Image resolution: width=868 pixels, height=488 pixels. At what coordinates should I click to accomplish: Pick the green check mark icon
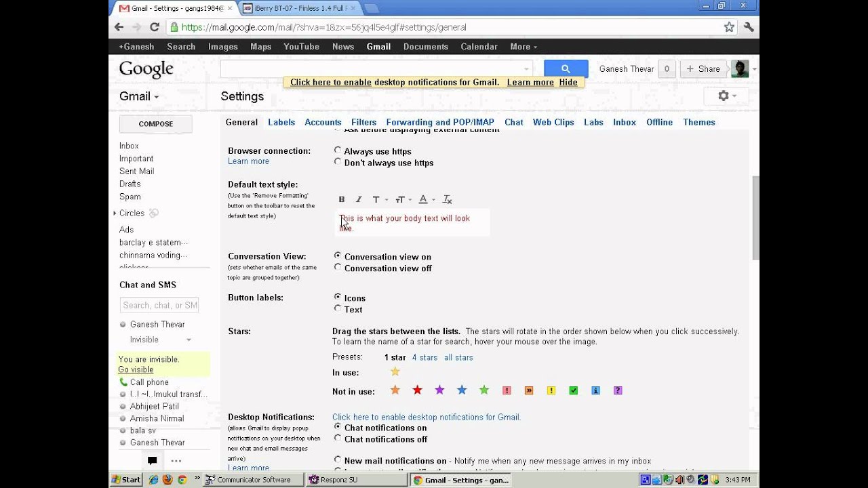574,390
